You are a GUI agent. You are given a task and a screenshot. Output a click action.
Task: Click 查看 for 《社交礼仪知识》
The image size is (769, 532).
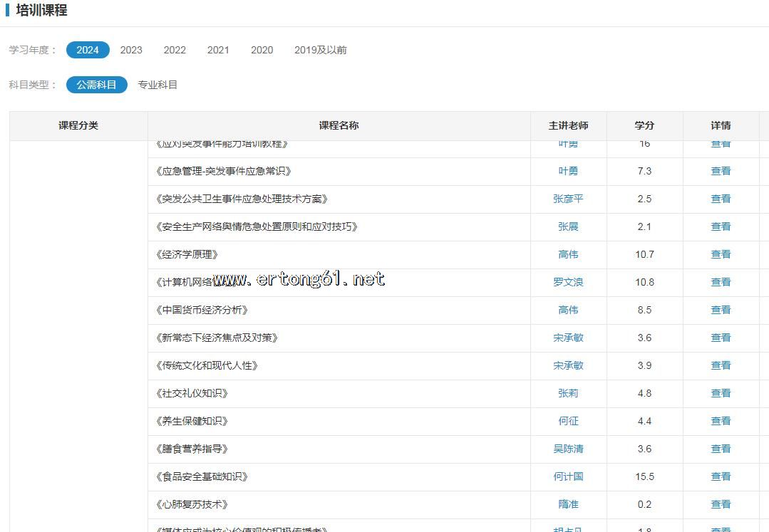click(721, 393)
